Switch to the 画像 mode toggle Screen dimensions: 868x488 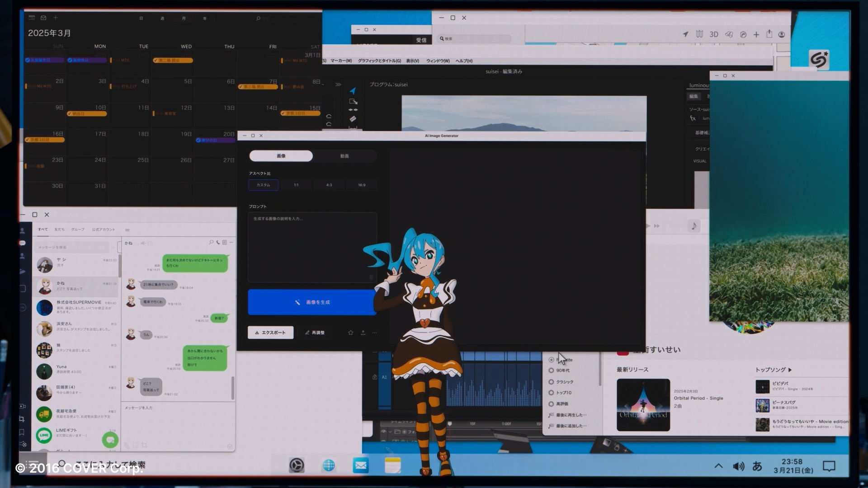[281, 156]
